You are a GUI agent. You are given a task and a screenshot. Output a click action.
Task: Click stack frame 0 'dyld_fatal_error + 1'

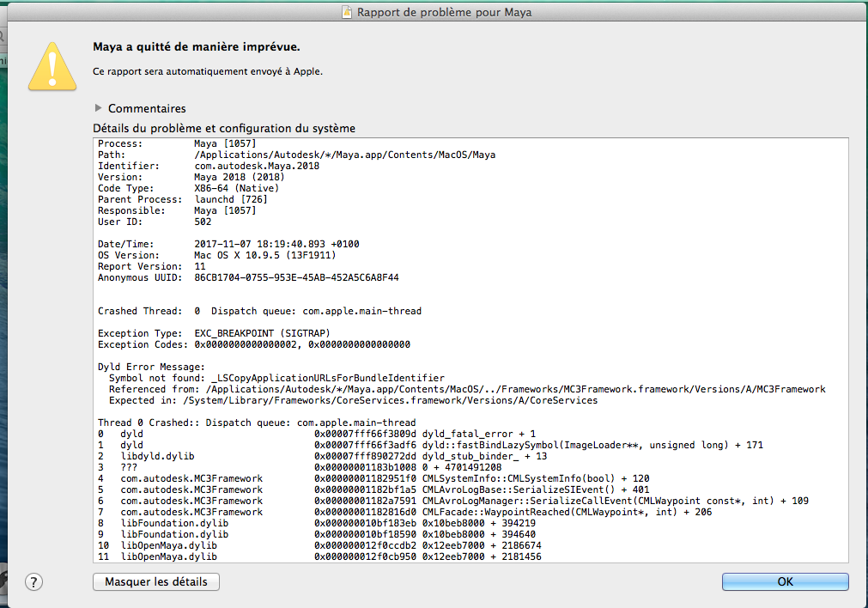[317, 434]
